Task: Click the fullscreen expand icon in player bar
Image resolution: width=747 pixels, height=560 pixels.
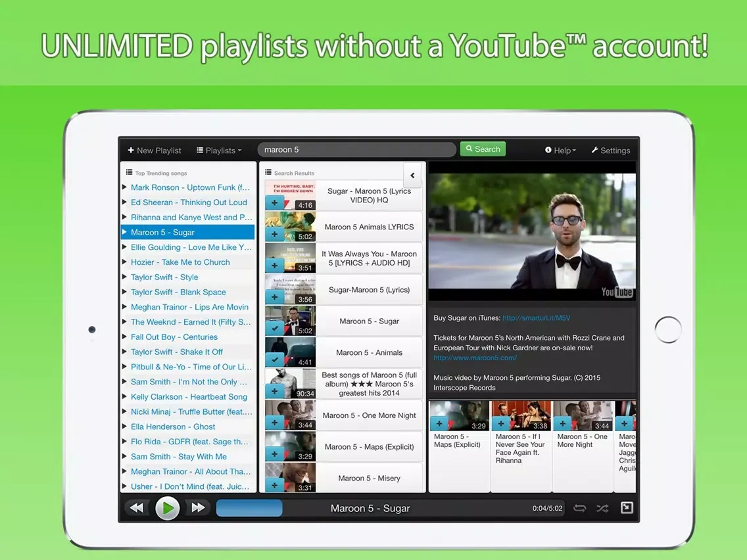Action: [627, 507]
